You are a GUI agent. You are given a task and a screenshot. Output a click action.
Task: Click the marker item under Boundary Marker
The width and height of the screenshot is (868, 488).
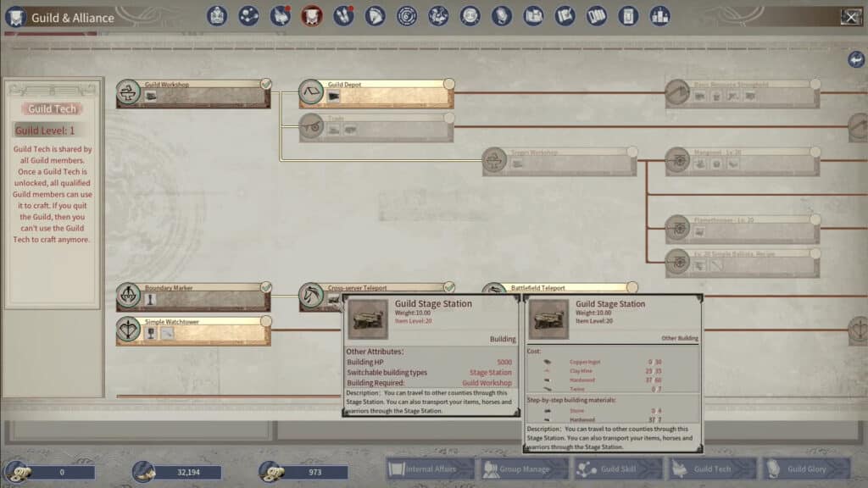[151, 300]
